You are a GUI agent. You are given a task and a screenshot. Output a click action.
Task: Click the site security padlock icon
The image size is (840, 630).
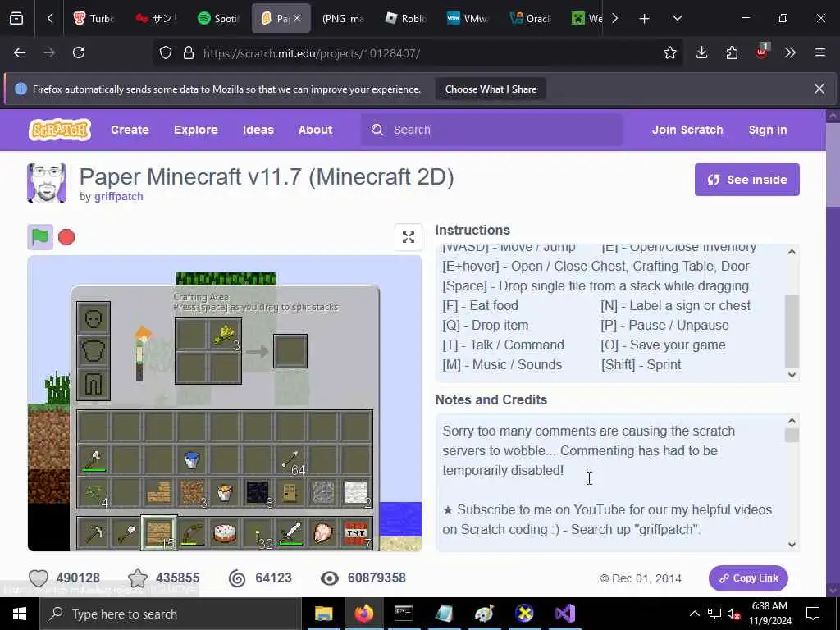point(188,53)
